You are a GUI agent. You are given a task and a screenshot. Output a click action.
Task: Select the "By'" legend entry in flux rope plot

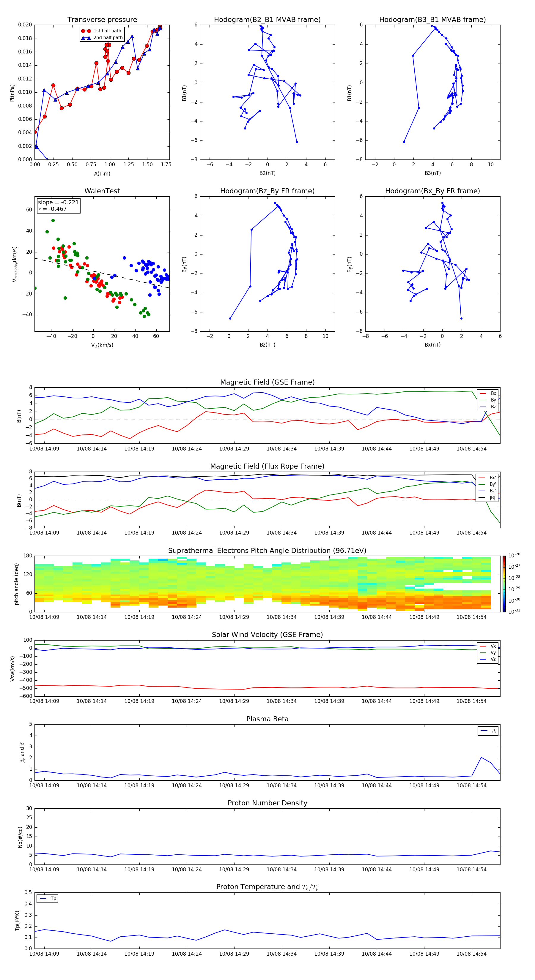point(487,484)
